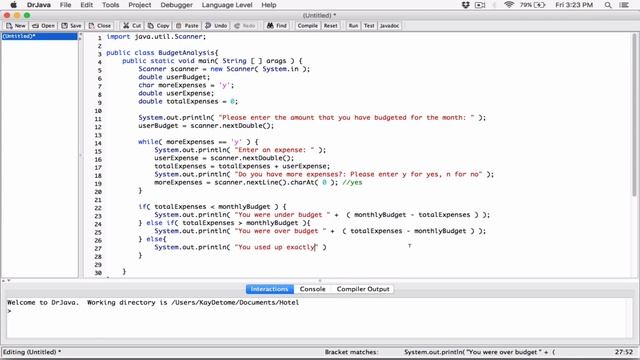Click the 'Bracket matches:' status bar label
Image resolution: width=640 pixels, height=360 pixels.
351,352
